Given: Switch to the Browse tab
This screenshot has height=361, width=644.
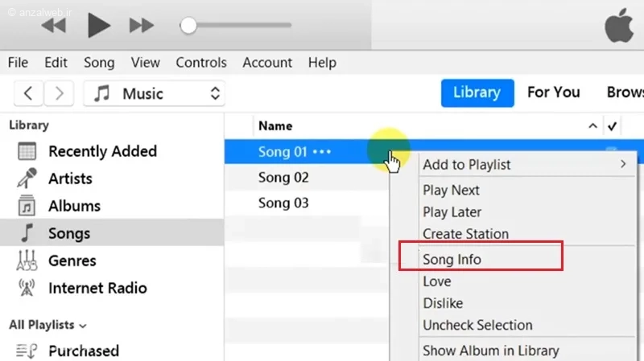Looking at the screenshot, I should point(625,92).
